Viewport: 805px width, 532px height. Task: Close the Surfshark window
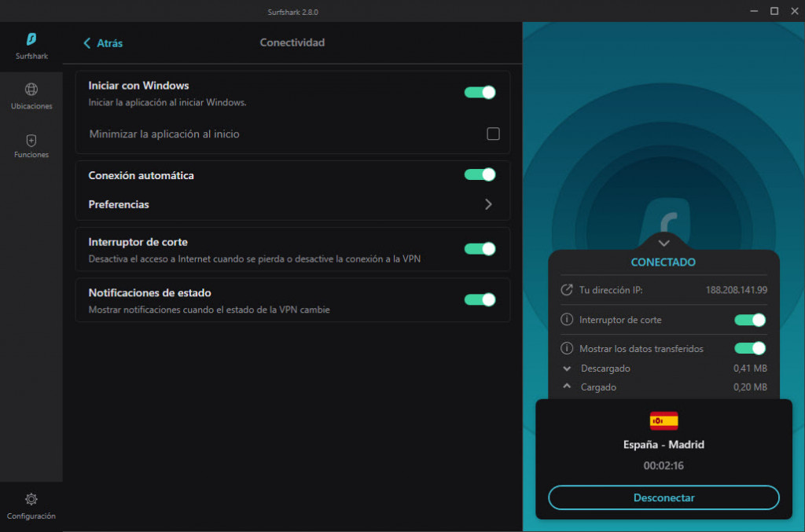coord(794,11)
